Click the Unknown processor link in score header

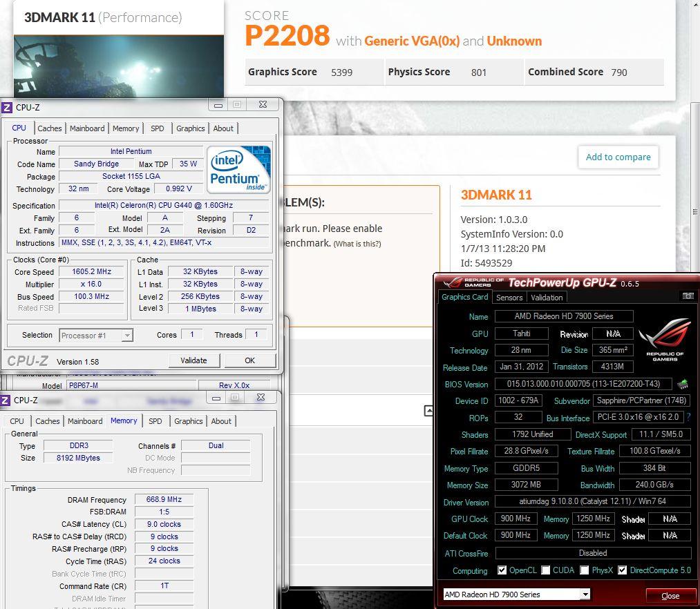pyautogui.click(x=514, y=41)
